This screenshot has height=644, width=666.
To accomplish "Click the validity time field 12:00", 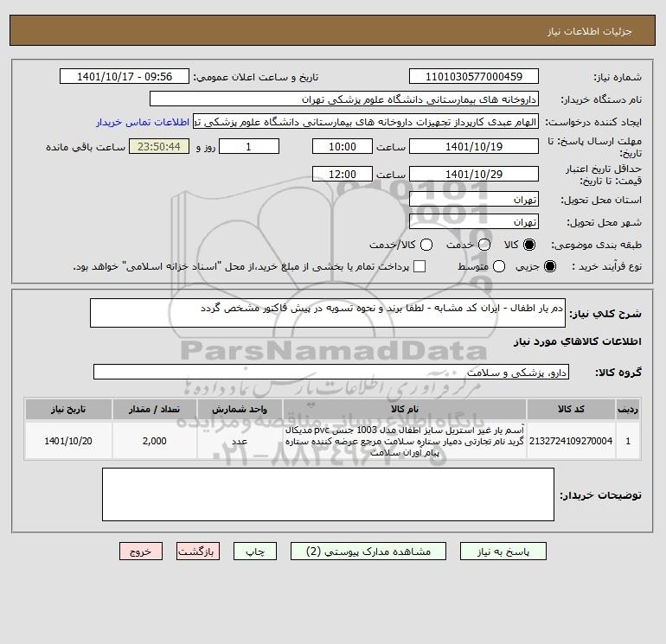I will click(343, 174).
